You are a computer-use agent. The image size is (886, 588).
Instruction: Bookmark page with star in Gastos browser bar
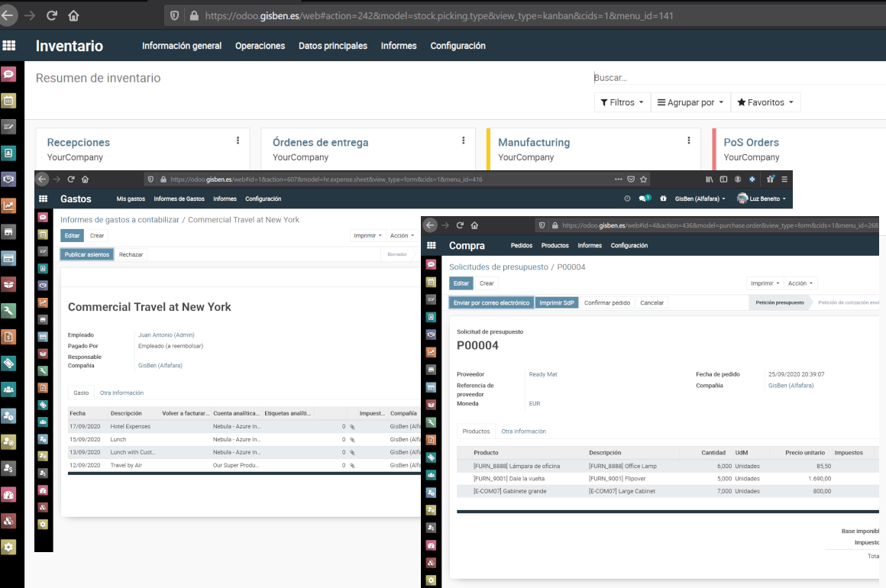point(644,179)
